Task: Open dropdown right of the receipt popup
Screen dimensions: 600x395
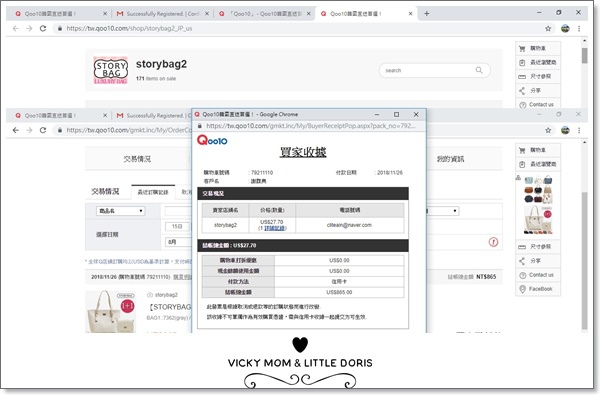Action: click(x=443, y=211)
